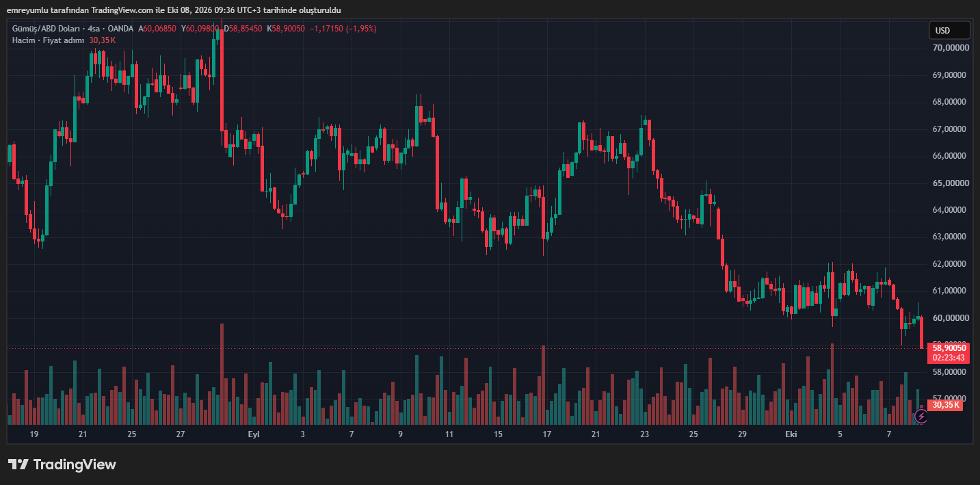Click the 4sa interval label
Viewport: 980px width, 485px height.
(94, 29)
